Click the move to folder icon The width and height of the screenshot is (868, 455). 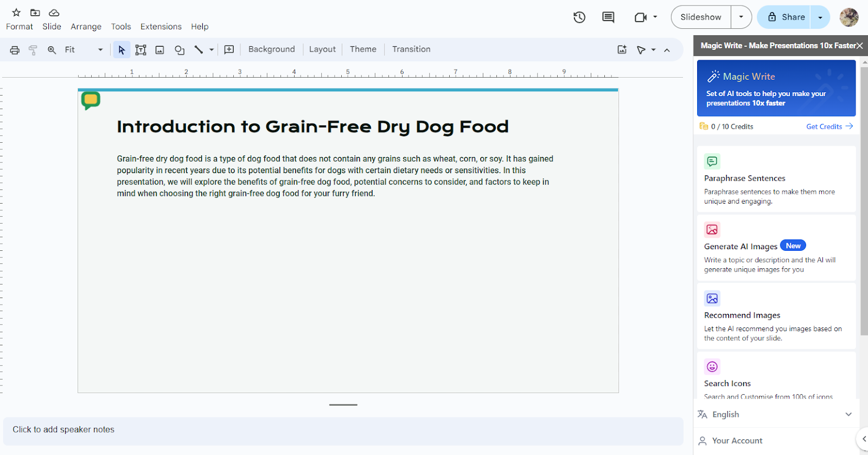coord(35,12)
